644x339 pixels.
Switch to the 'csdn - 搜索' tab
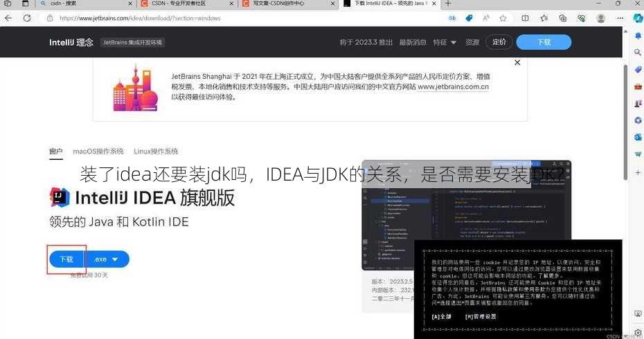pos(85,3)
